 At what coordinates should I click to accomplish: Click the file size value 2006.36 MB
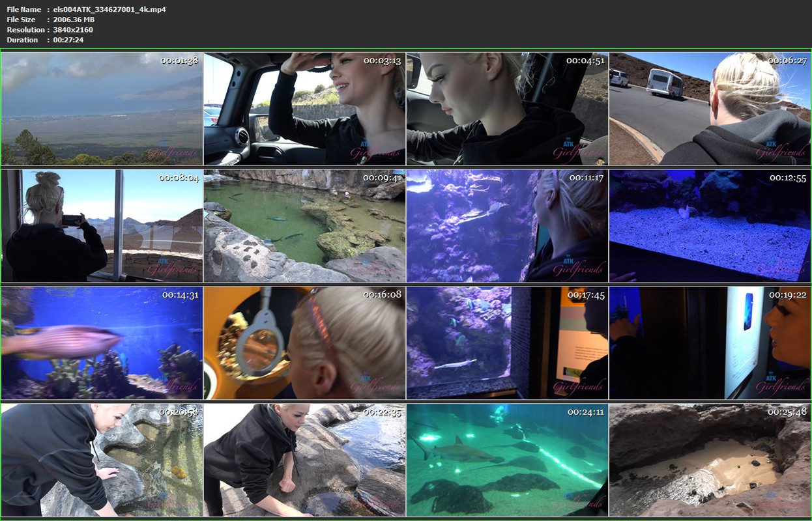(x=74, y=20)
